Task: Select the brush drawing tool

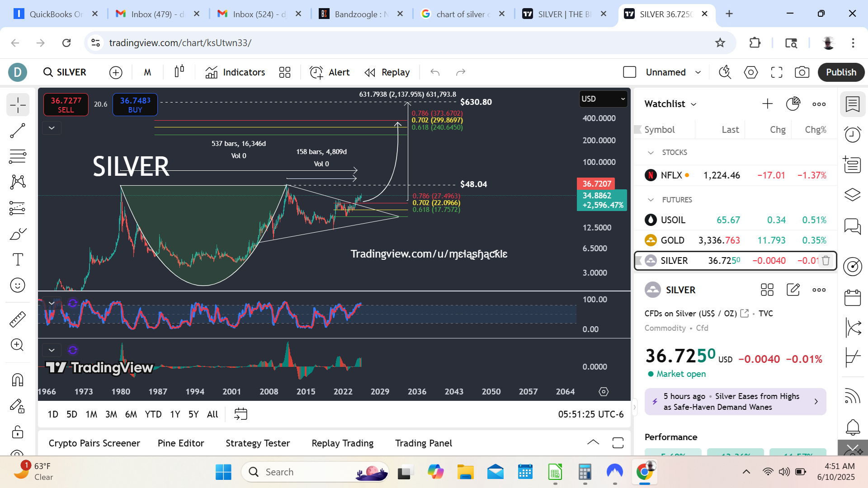Action: coord(18,234)
